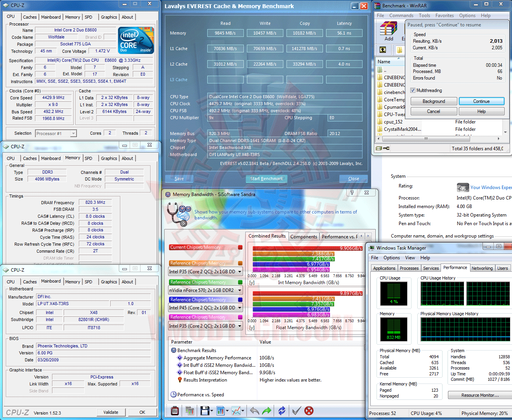Toggle the green Reference Chipset/Memory indicator
This screenshot has height=420, width=512.
[240, 282]
